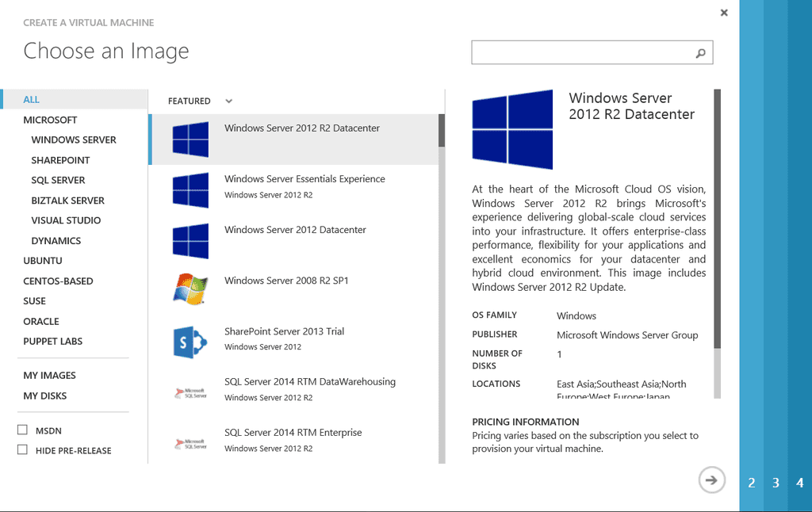
Task: Click the image list scrollbar thumb
Action: coord(442,131)
